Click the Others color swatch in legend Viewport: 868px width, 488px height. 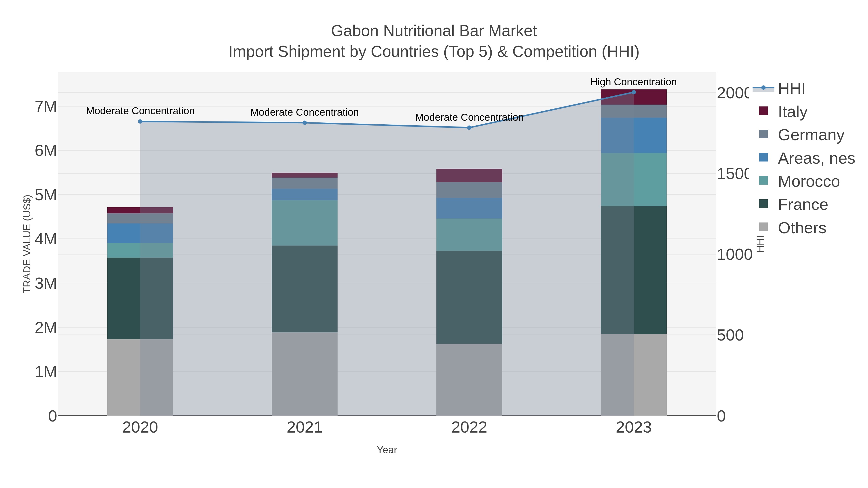(764, 227)
